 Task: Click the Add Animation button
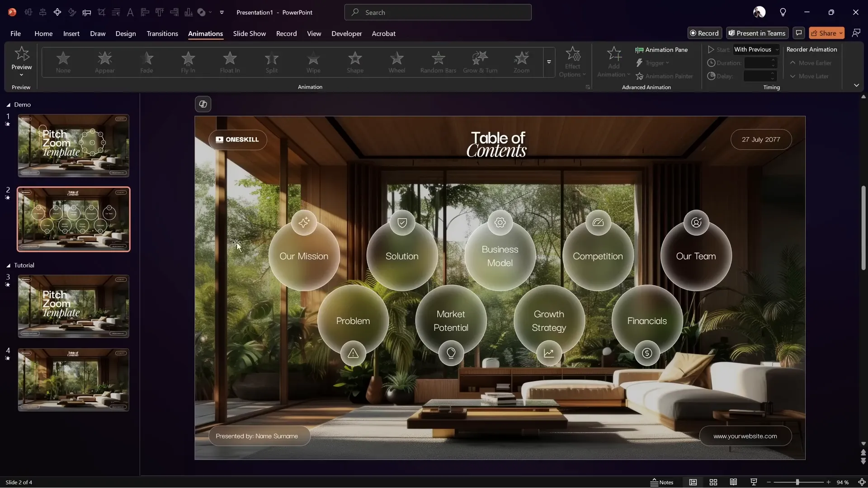613,62
